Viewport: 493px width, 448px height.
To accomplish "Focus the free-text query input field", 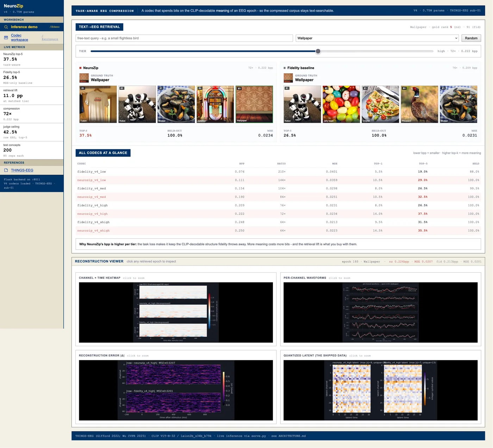I will pyautogui.click(x=184, y=38).
